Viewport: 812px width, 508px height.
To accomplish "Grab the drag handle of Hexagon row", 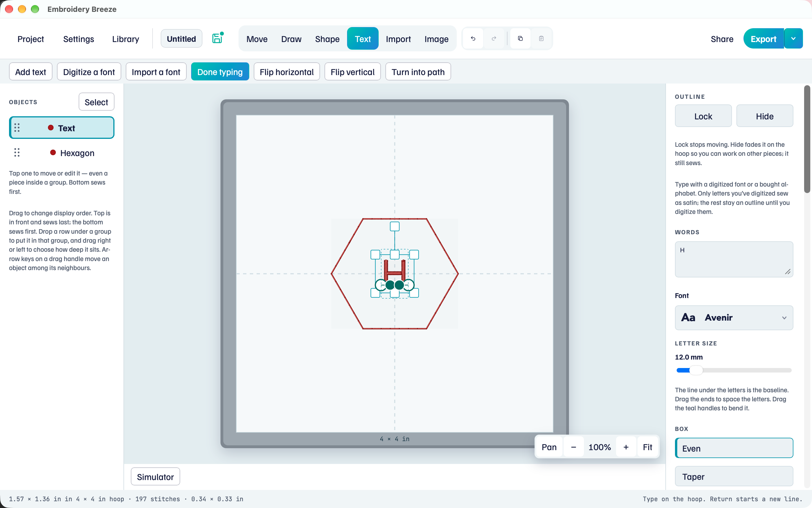I will (17, 152).
